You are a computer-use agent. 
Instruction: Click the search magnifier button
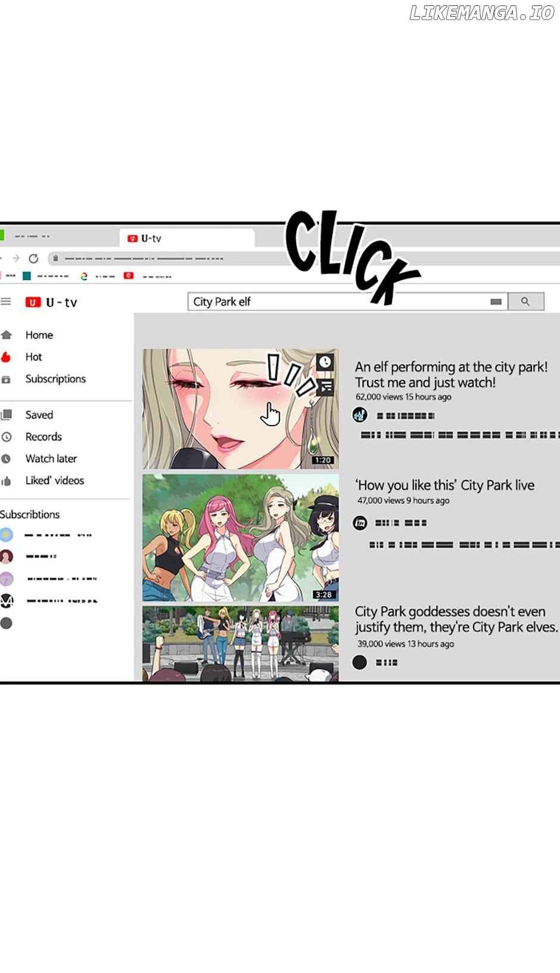pos(526,302)
